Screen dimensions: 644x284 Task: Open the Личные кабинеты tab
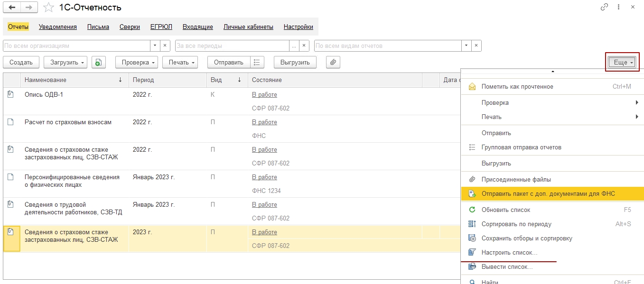(x=248, y=27)
